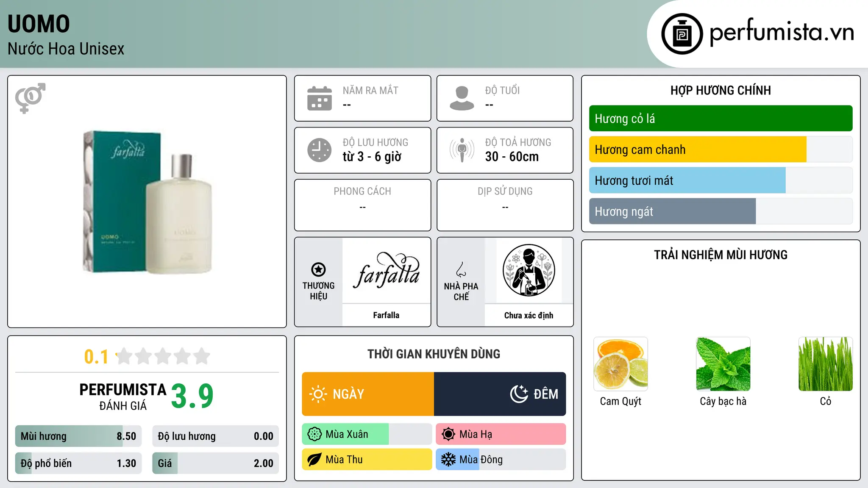This screenshot has height=488, width=868.
Task: Click the star badge brand icon
Action: tap(318, 269)
